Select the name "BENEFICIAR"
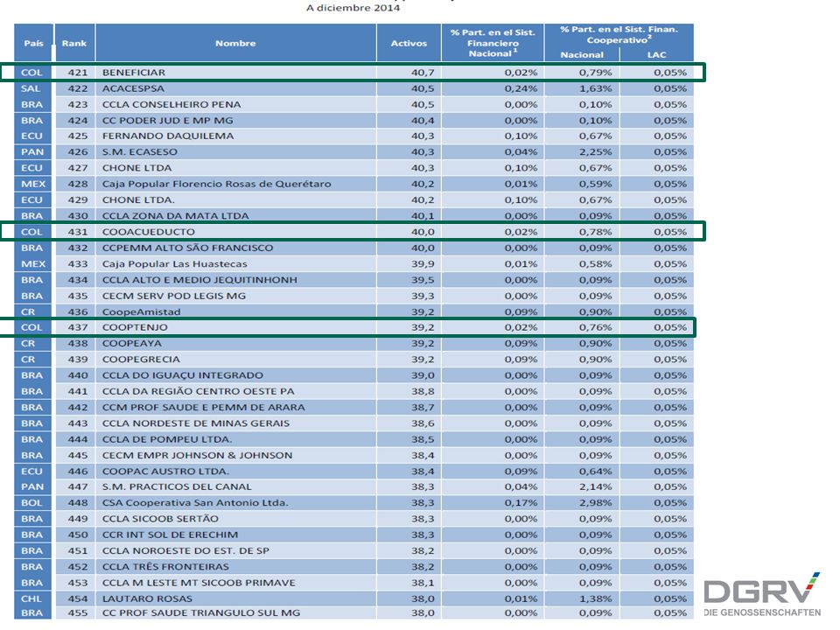The height and width of the screenshot is (630, 840). pos(134,73)
